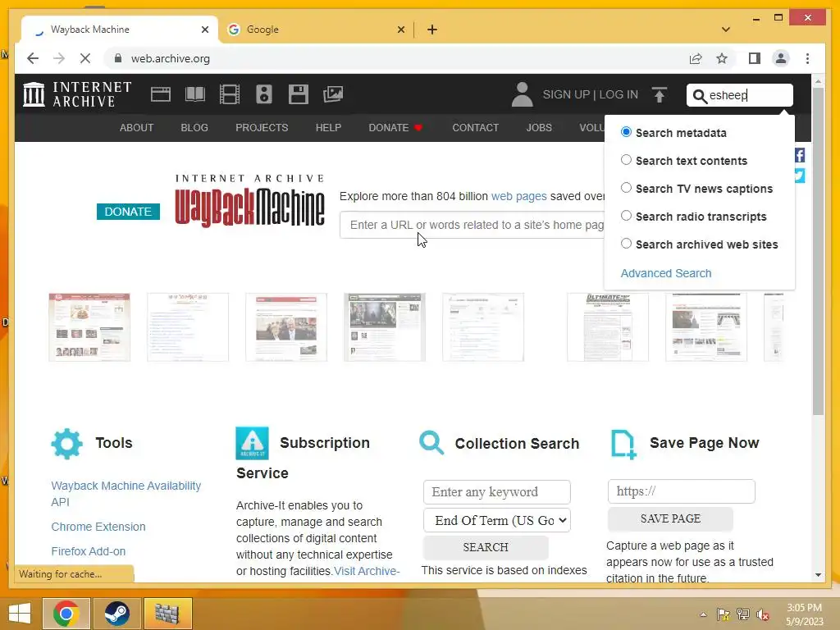
Task: Share this page from address bar
Action: tap(696, 58)
